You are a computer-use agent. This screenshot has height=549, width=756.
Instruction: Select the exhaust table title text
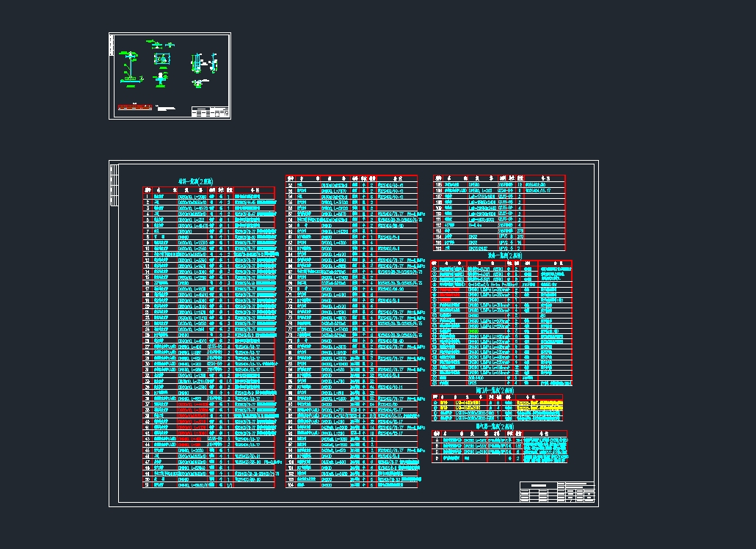pyautogui.click(x=495, y=426)
